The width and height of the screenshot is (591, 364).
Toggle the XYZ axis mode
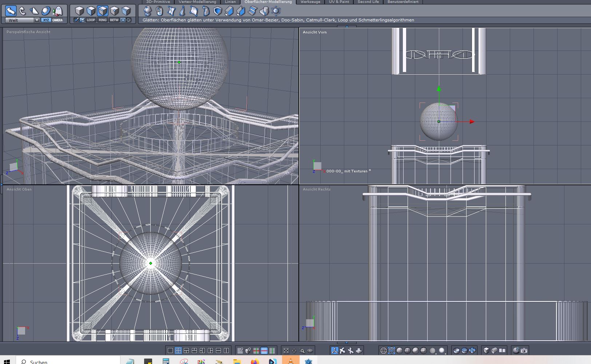(46, 20)
